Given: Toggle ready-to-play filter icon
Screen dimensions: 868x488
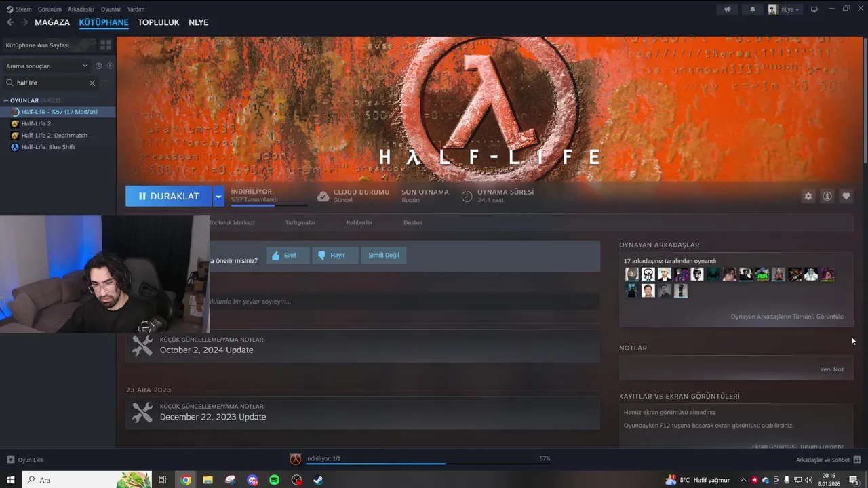Looking at the screenshot, I should click(110, 66).
